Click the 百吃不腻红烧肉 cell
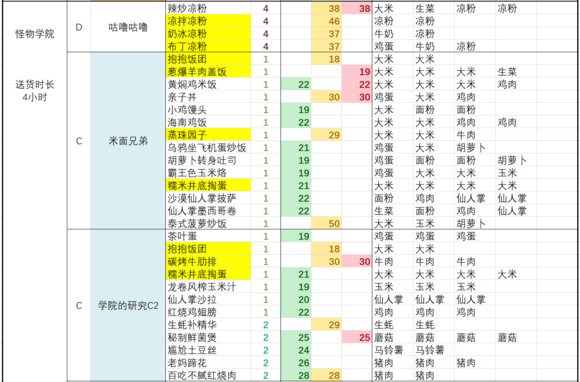580x382 pixels. click(209, 375)
